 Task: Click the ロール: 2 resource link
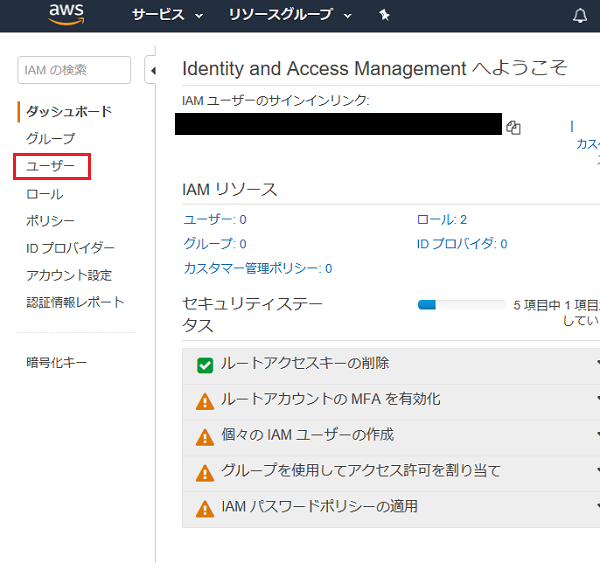tap(442, 220)
